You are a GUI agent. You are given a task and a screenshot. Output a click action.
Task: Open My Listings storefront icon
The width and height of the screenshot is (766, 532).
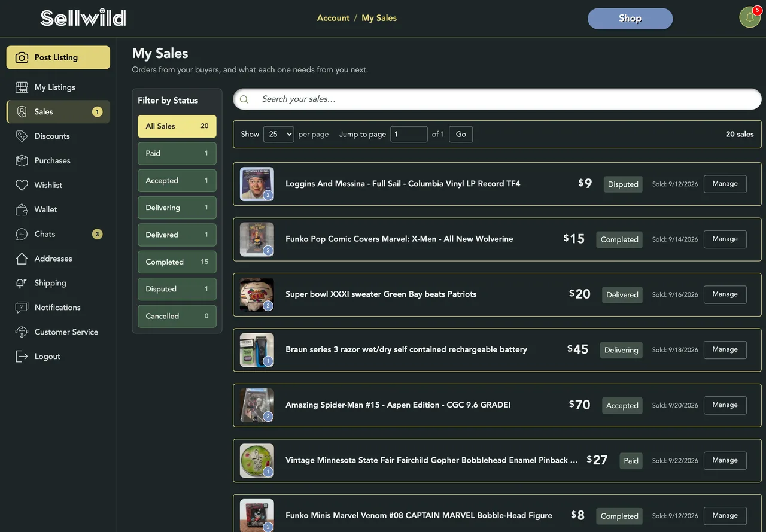pyautogui.click(x=22, y=87)
